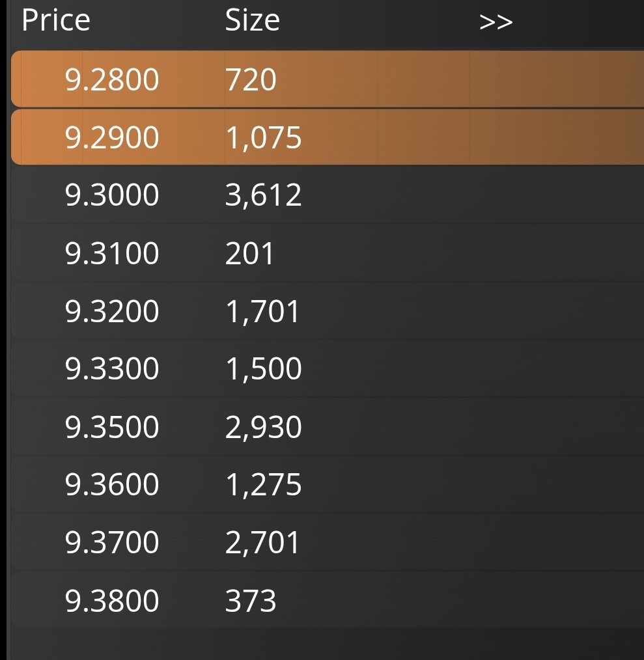This screenshot has width=644, height=660.
Task: Select the 1,275 size cell
Action: tap(263, 485)
